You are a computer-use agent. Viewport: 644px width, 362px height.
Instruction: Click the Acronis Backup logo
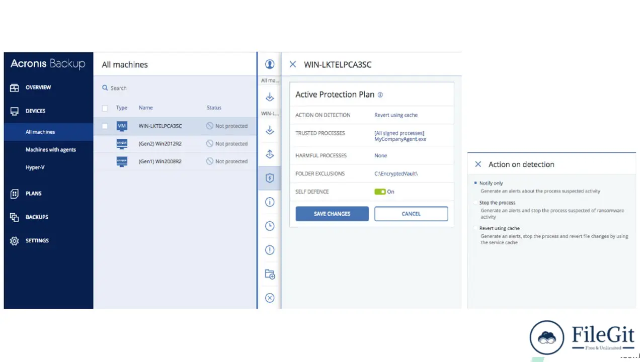[x=48, y=64]
